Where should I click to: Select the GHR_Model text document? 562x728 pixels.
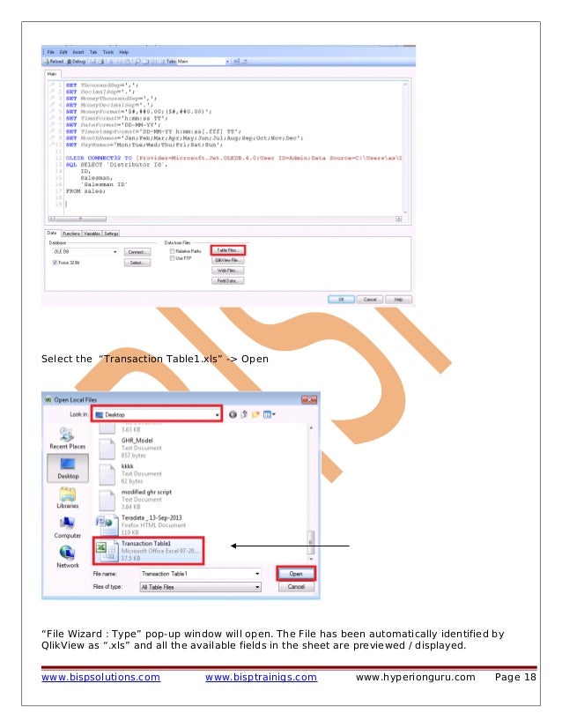[x=130, y=448]
